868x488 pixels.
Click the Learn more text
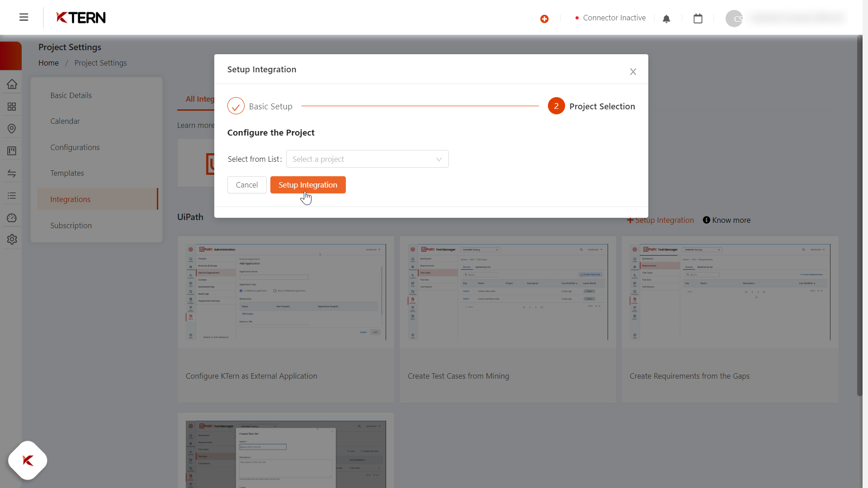pyautogui.click(x=195, y=125)
